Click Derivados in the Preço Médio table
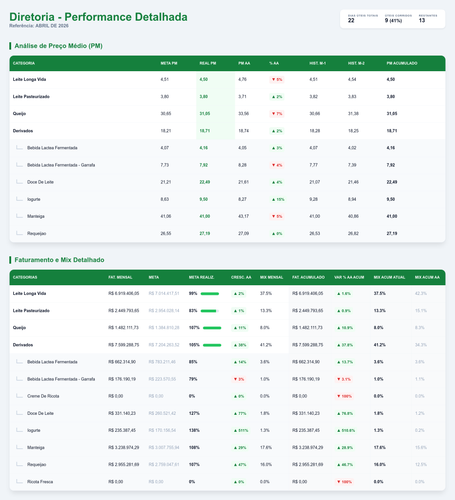 click(x=23, y=131)
